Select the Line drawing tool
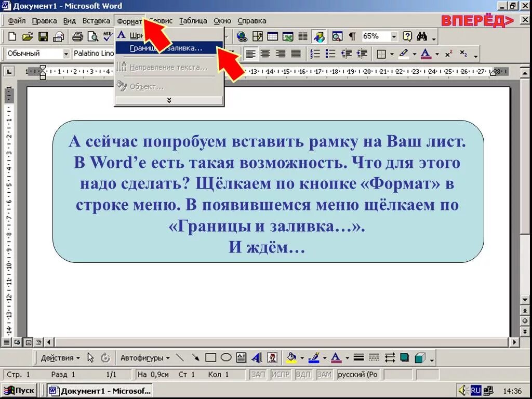Viewport: 532px width, 399px height. [x=180, y=357]
